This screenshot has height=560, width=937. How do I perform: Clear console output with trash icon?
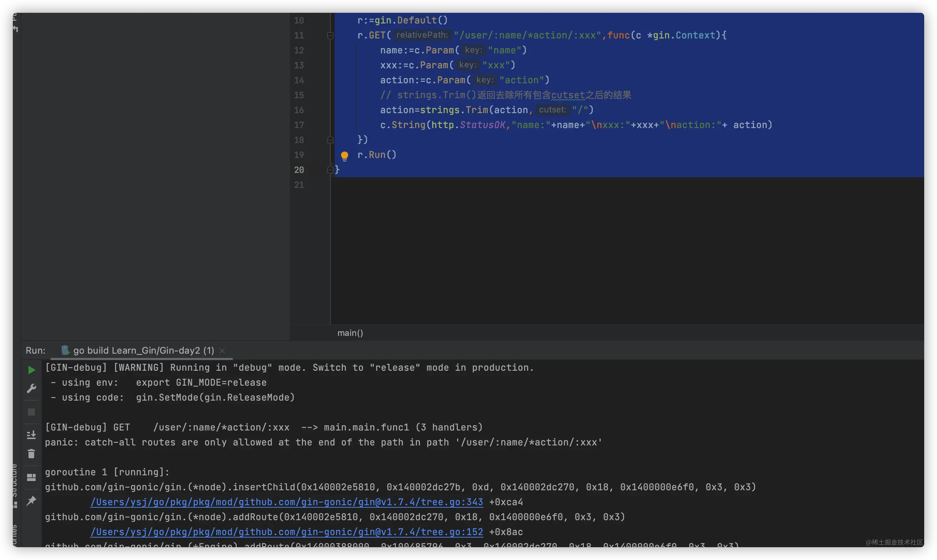click(31, 454)
